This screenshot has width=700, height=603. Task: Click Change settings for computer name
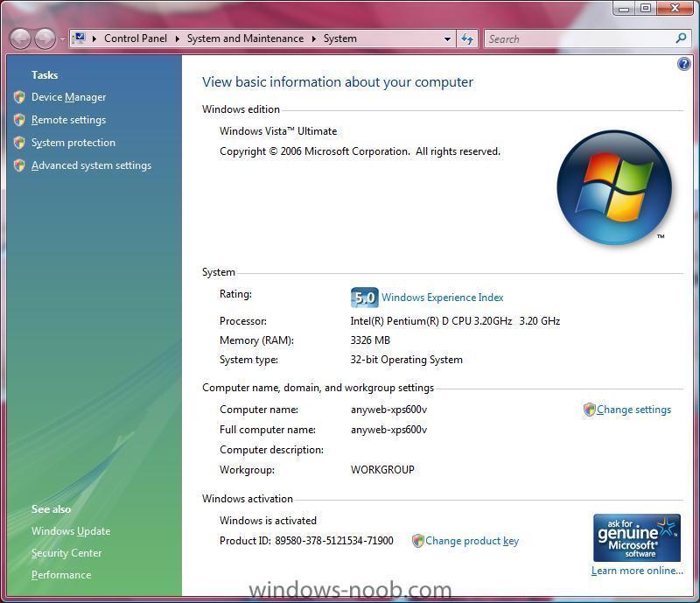(x=633, y=410)
